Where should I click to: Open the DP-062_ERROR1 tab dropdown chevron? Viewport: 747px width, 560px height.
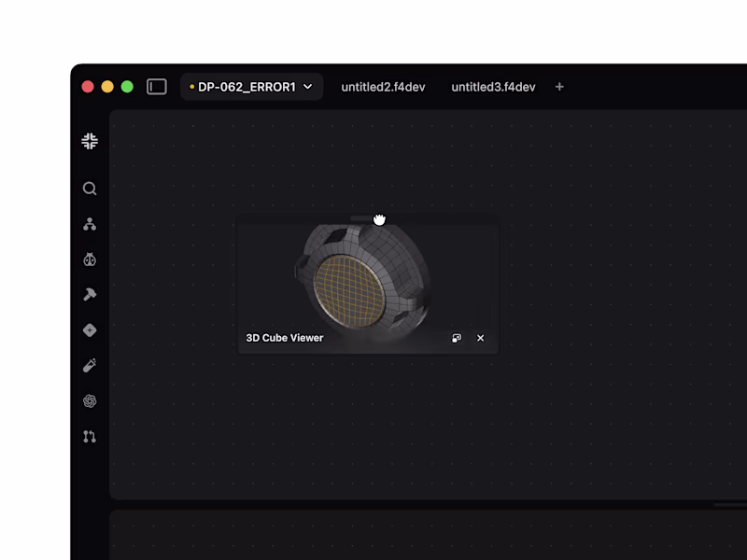coord(308,86)
